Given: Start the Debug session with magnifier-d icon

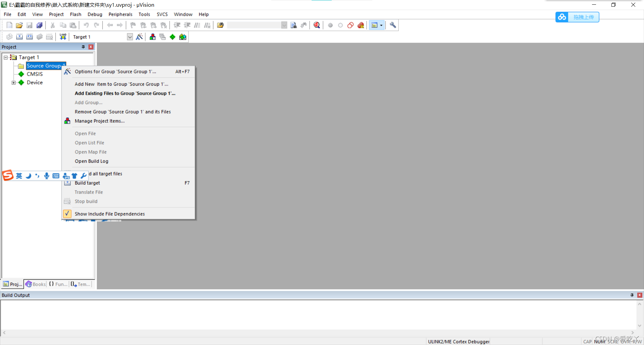Looking at the screenshot, I should 317,25.
